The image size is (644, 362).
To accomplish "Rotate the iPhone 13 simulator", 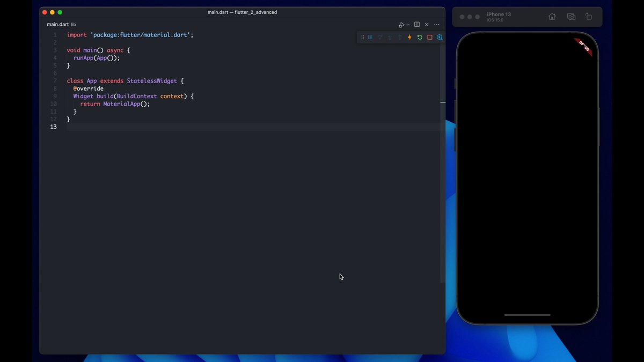I will click(x=589, y=17).
